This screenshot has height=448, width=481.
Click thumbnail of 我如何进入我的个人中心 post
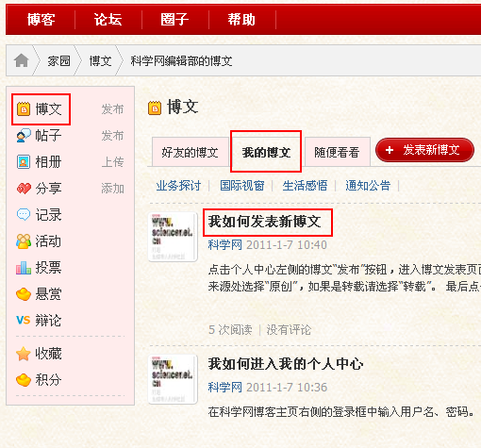point(173,379)
